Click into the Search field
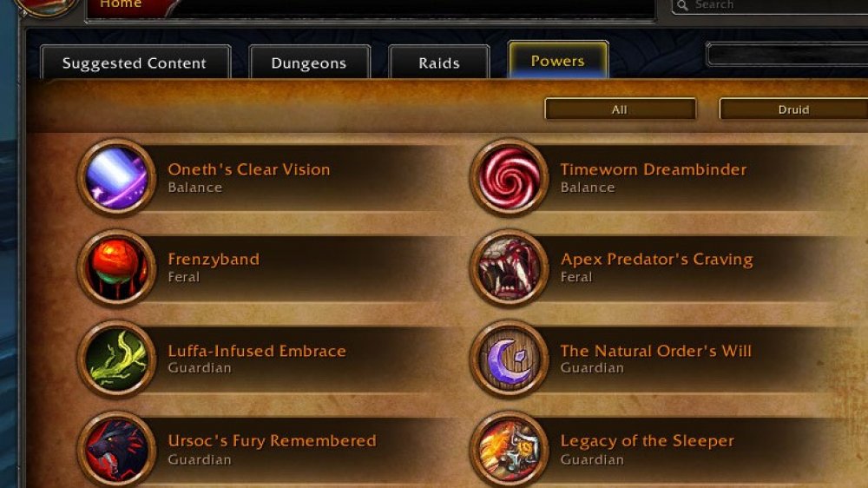 769,5
